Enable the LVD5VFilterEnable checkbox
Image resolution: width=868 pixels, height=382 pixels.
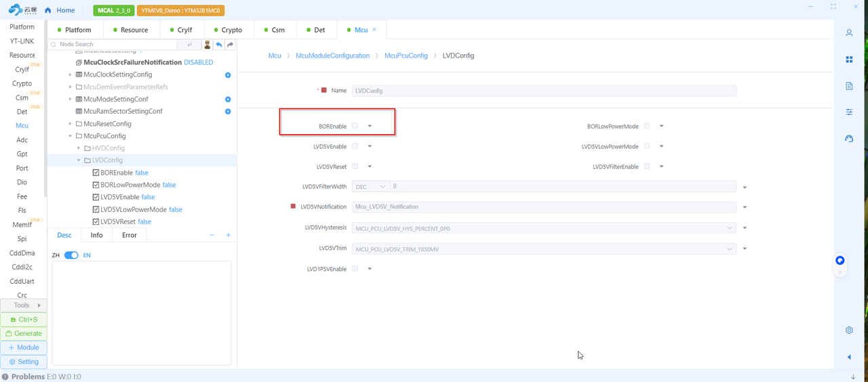(647, 167)
